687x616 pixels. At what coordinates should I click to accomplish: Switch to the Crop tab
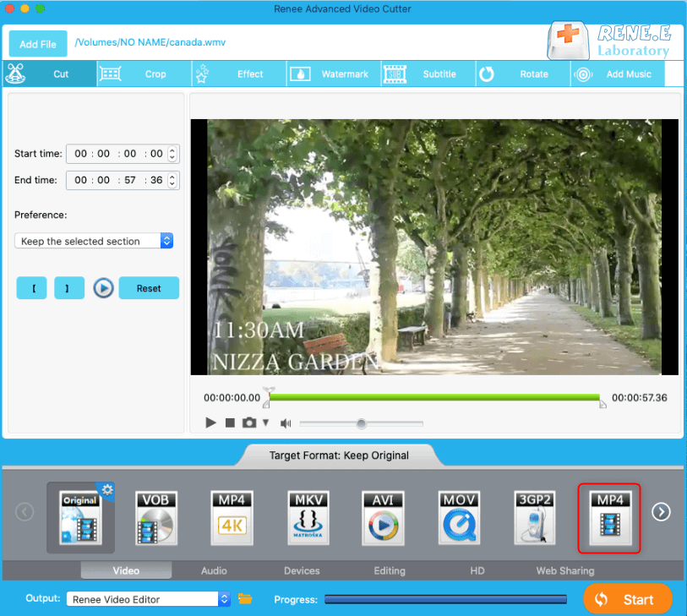click(144, 74)
